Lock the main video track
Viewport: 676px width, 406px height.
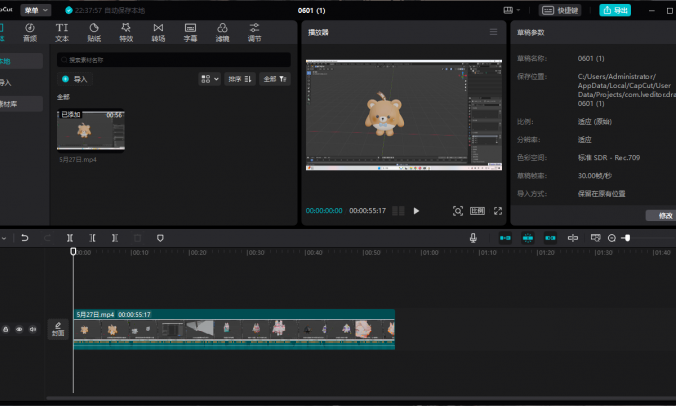point(6,329)
